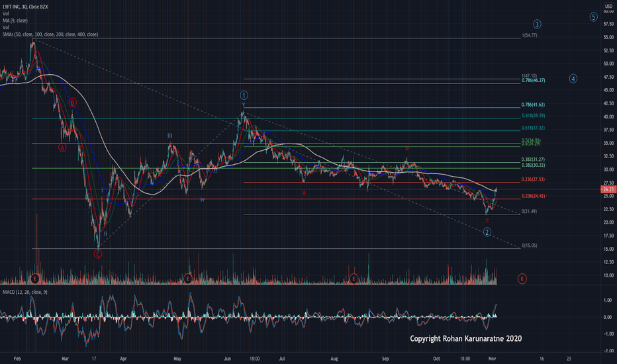Click the Feb label on time axis

click(x=17, y=359)
